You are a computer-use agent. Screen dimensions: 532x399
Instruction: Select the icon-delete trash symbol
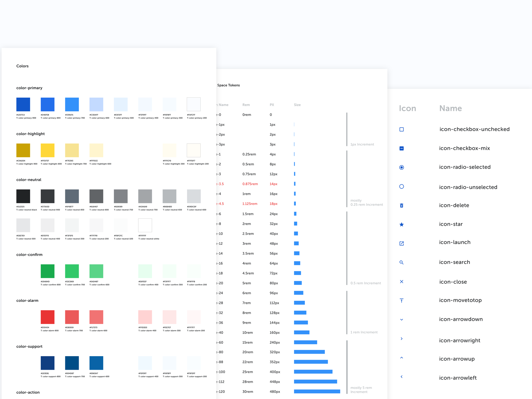pyautogui.click(x=401, y=205)
